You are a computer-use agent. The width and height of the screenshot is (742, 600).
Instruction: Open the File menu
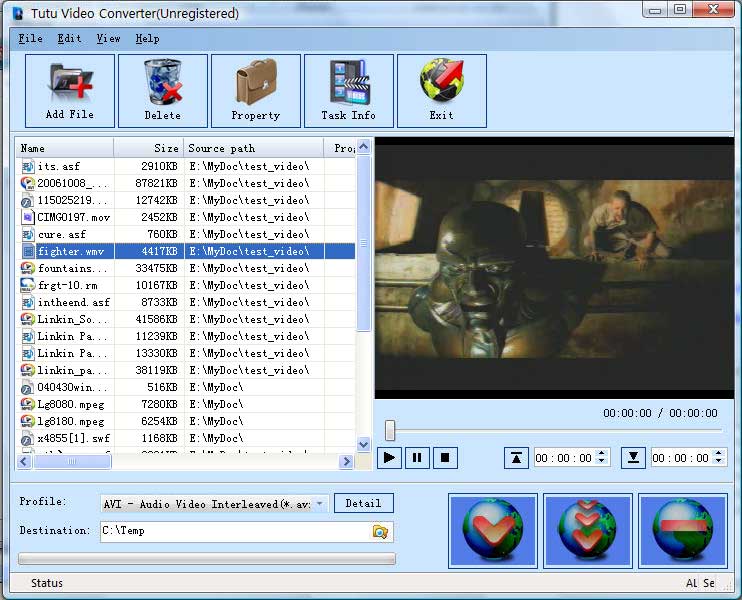coord(31,38)
